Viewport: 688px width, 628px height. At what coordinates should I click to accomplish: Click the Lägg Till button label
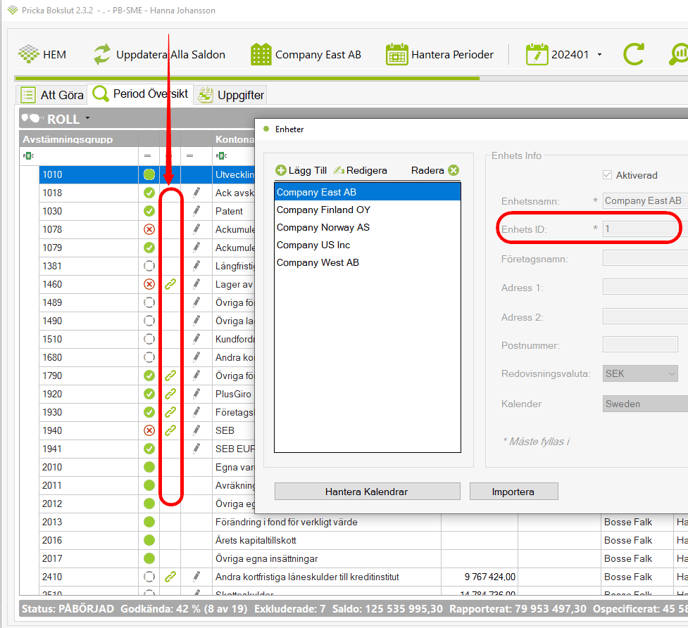click(307, 170)
